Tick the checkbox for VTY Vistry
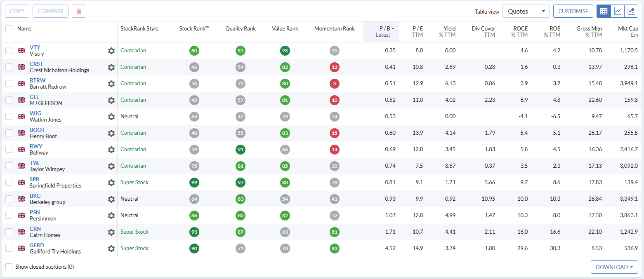Image resolution: width=644 pixels, height=279 pixels. click(9, 50)
